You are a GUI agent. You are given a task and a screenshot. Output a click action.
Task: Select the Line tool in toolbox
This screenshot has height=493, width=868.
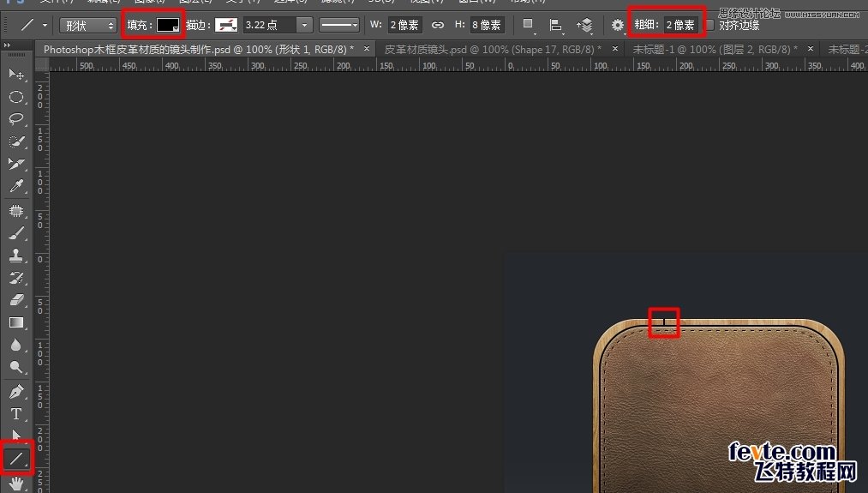point(16,458)
